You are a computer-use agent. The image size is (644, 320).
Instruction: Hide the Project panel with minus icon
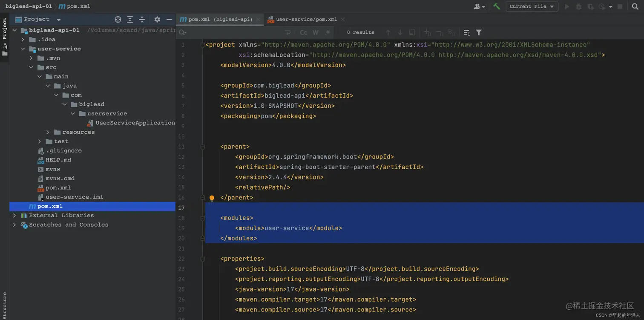pyautogui.click(x=169, y=19)
